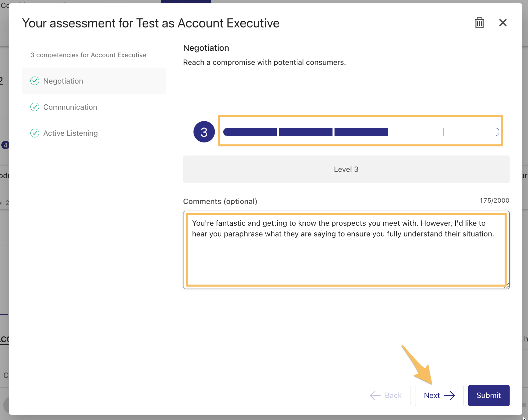Set rating to the second level segment
This screenshot has height=420, width=528.
(x=305, y=132)
